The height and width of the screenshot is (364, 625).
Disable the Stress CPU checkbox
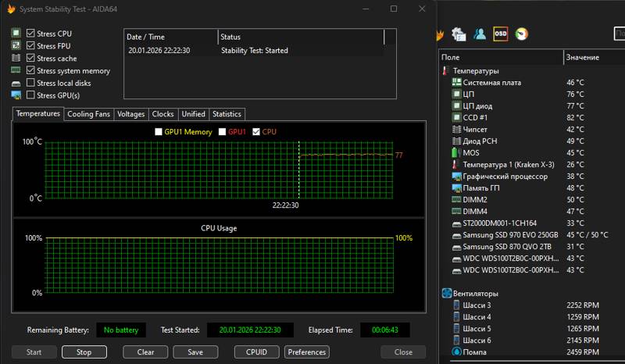[30, 34]
